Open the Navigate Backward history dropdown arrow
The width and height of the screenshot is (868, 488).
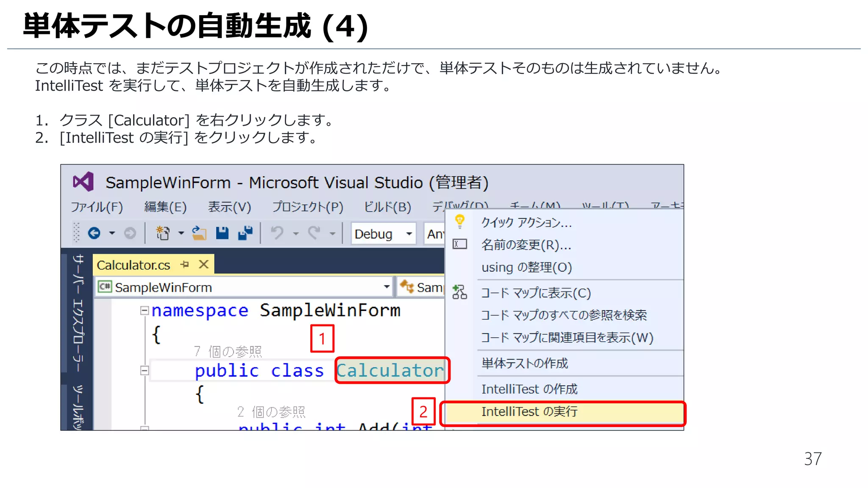[x=112, y=233]
